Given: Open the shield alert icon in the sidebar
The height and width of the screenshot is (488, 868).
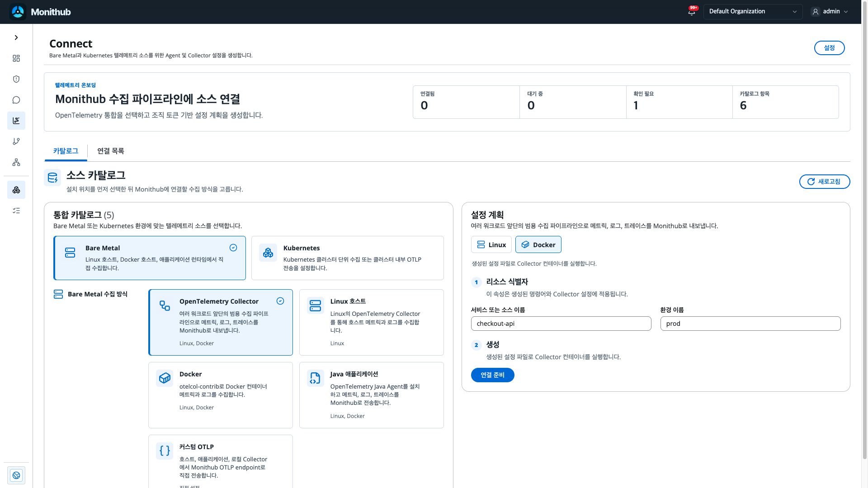Looking at the screenshot, I should (16, 79).
